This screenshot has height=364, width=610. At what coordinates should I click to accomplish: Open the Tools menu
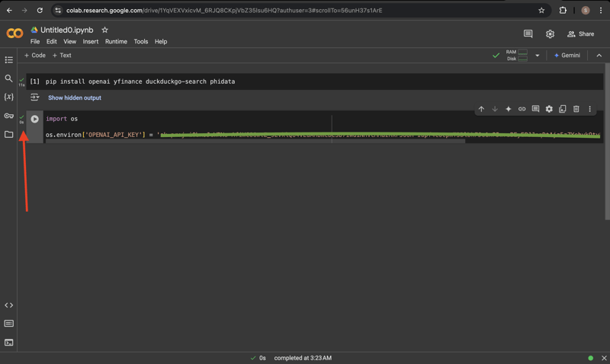tap(141, 42)
